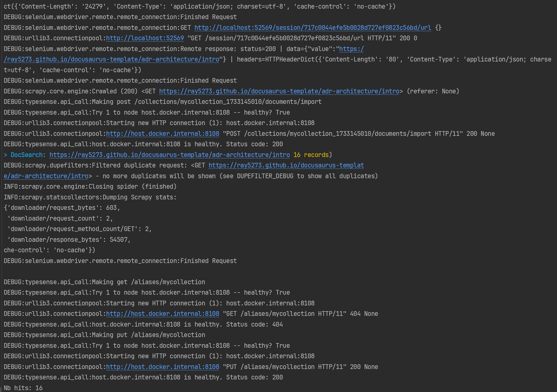Click the downloader/request_count stats line
This screenshot has width=557, height=392.
pos(60,219)
